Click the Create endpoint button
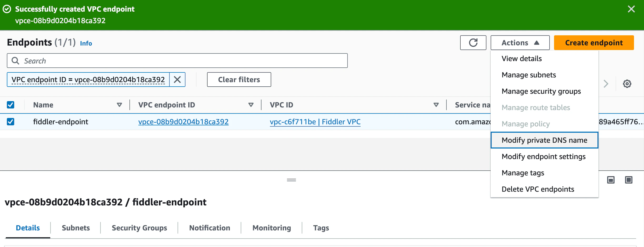The image size is (644, 247). pyautogui.click(x=594, y=43)
